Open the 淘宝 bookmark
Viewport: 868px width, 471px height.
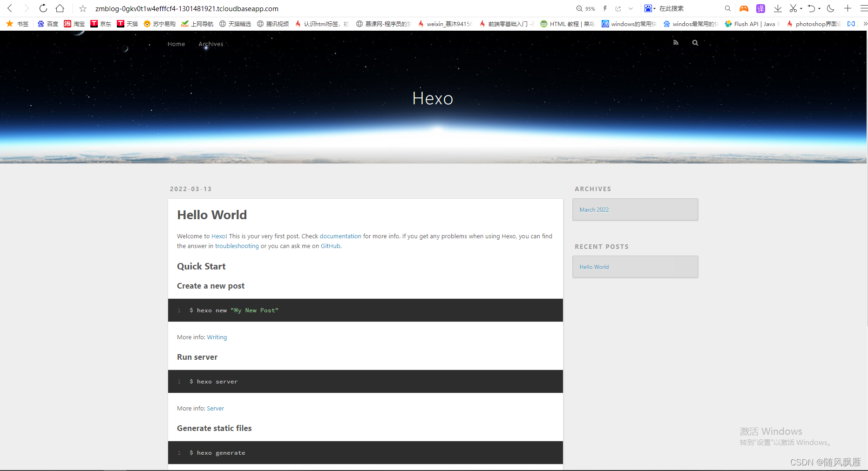75,24
